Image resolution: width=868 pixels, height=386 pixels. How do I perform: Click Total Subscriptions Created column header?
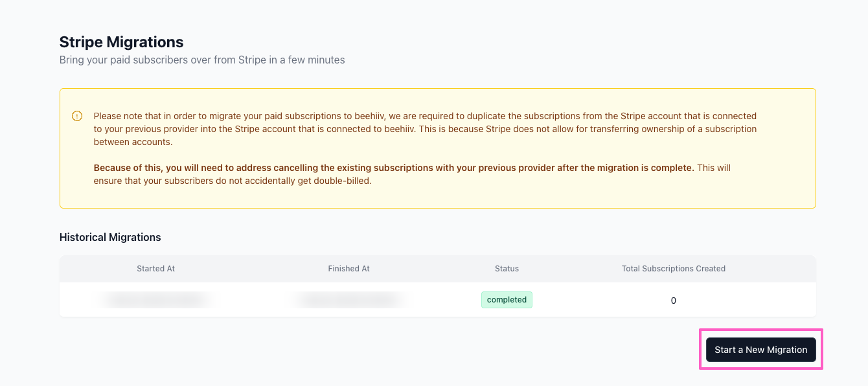673,268
